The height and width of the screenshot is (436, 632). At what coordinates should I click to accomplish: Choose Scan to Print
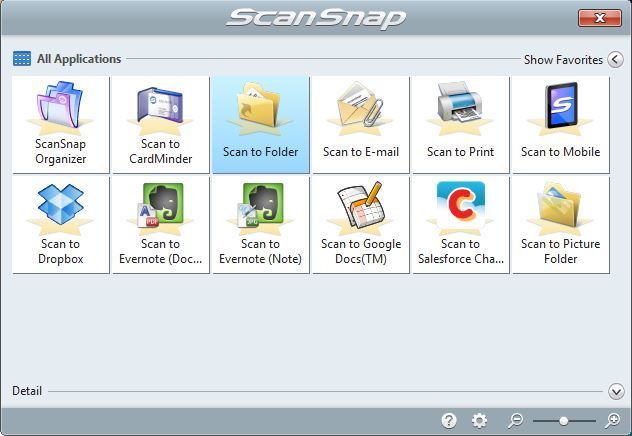[x=460, y=125]
